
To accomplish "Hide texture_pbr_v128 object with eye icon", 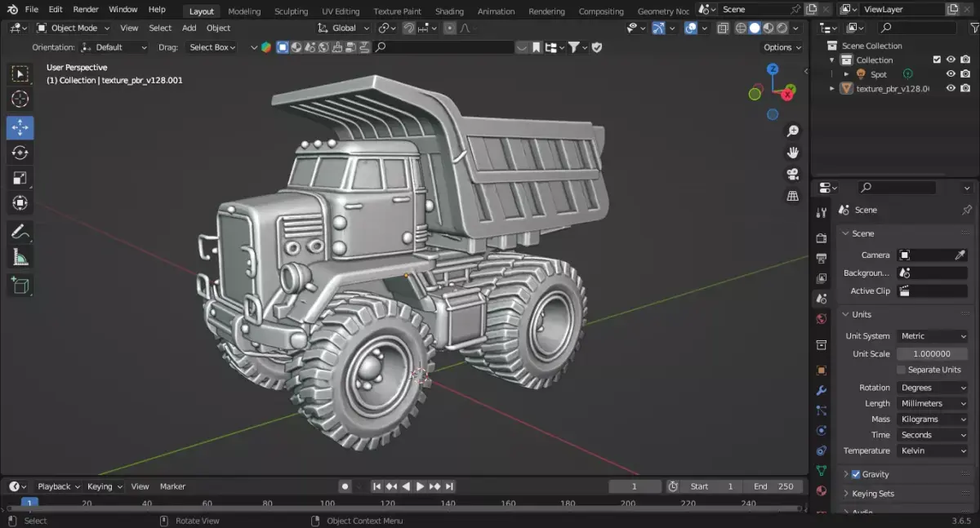I will tap(951, 88).
